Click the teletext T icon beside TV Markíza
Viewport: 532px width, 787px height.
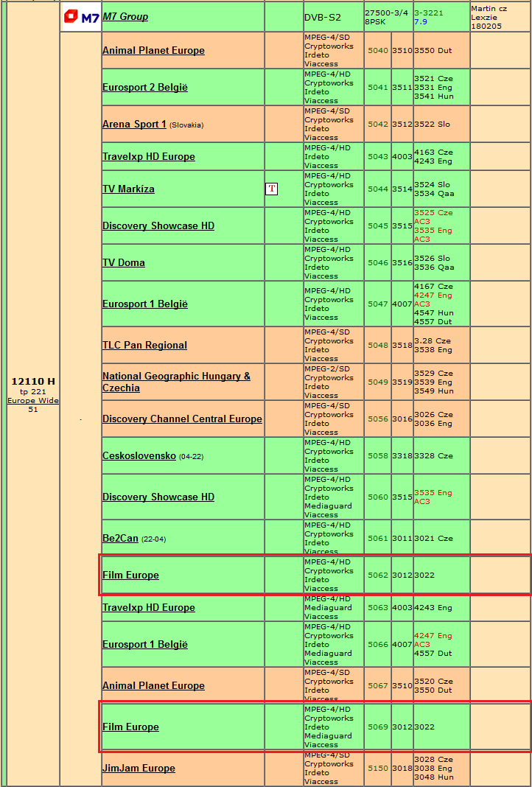271,189
